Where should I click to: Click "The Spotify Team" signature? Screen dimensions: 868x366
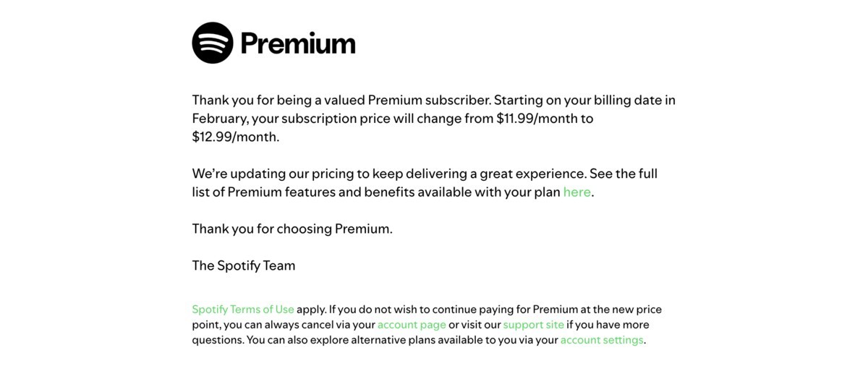[x=244, y=265]
